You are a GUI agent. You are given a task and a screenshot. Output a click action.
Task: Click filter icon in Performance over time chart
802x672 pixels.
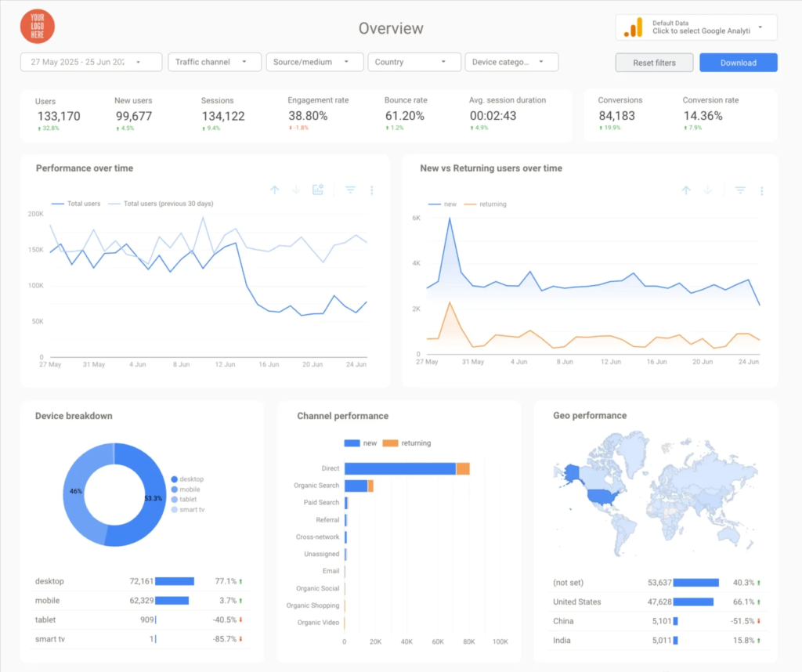click(x=350, y=190)
